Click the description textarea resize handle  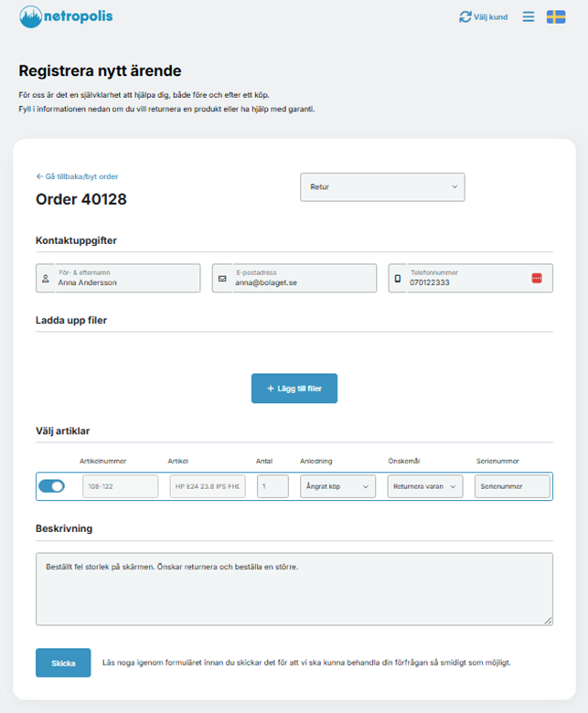click(549, 621)
